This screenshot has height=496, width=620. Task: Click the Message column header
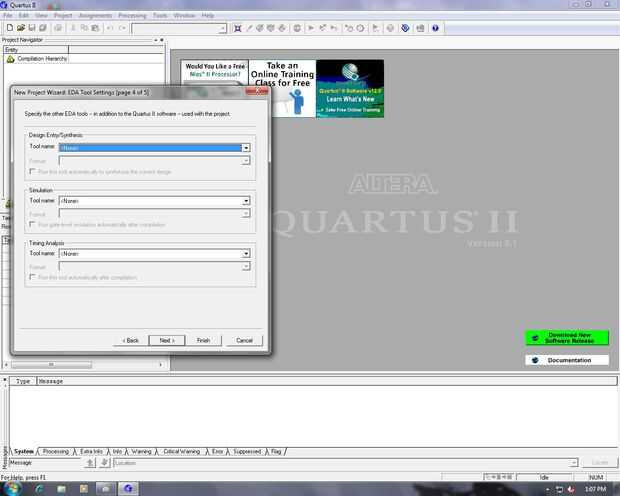(x=327, y=381)
